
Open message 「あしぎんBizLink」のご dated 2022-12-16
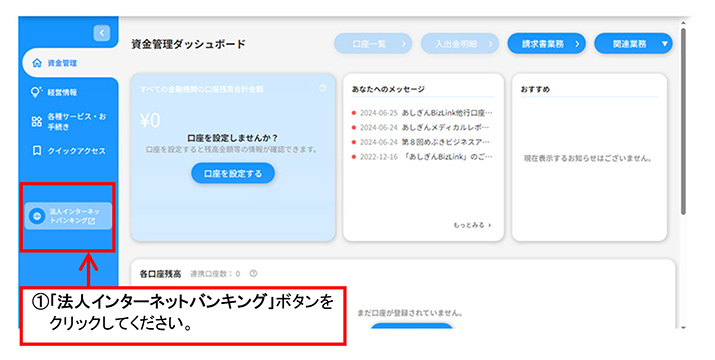(422, 157)
